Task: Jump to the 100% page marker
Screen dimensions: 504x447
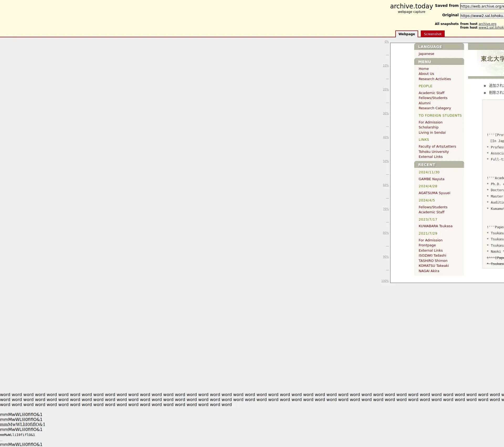Action: pyautogui.click(x=385, y=281)
